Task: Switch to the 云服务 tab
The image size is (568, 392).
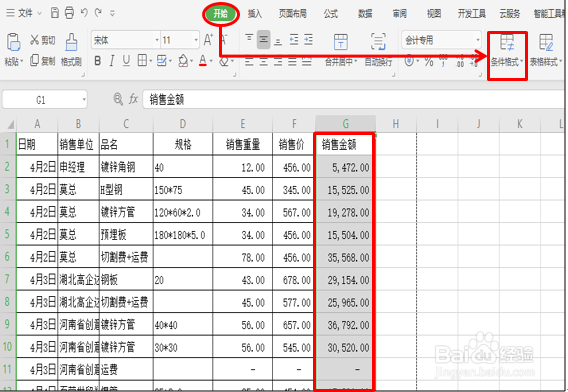Action: click(510, 14)
